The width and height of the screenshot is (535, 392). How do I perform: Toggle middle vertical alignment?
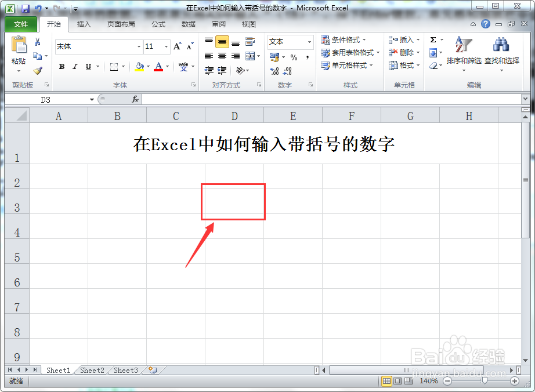pos(222,42)
